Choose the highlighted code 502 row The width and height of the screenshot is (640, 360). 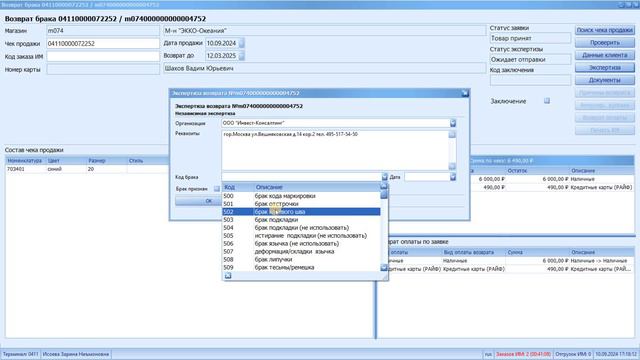[x=301, y=212]
